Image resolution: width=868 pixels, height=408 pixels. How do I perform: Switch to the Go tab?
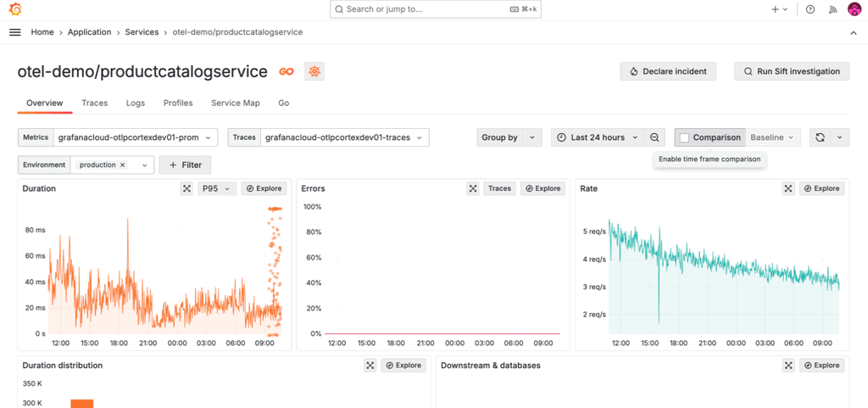coord(283,103)
